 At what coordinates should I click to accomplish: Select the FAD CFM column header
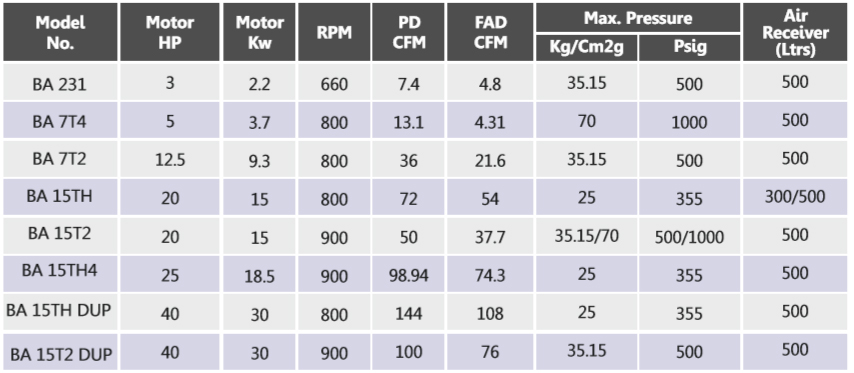click(490, 32)
